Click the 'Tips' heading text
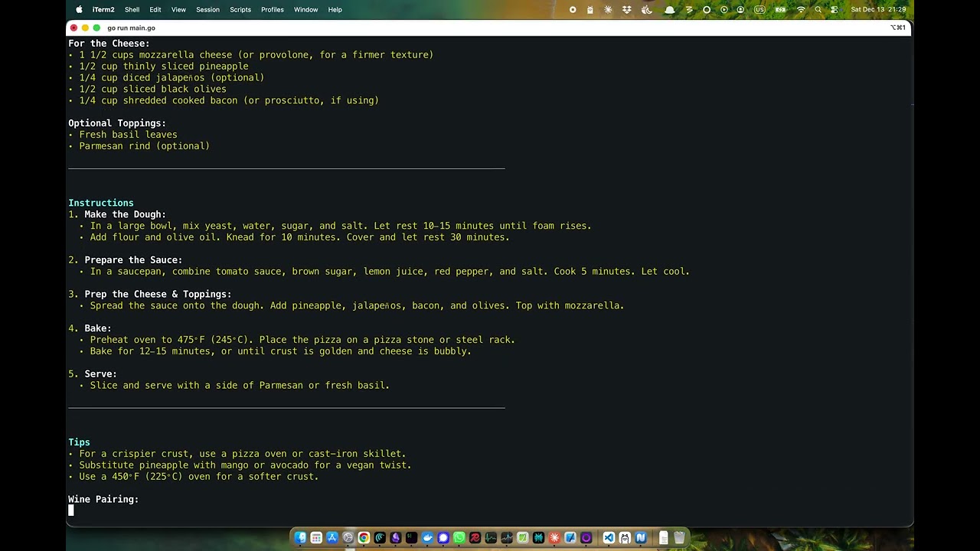The width and height of the screenshot is (980, 551). pos(79,442)
